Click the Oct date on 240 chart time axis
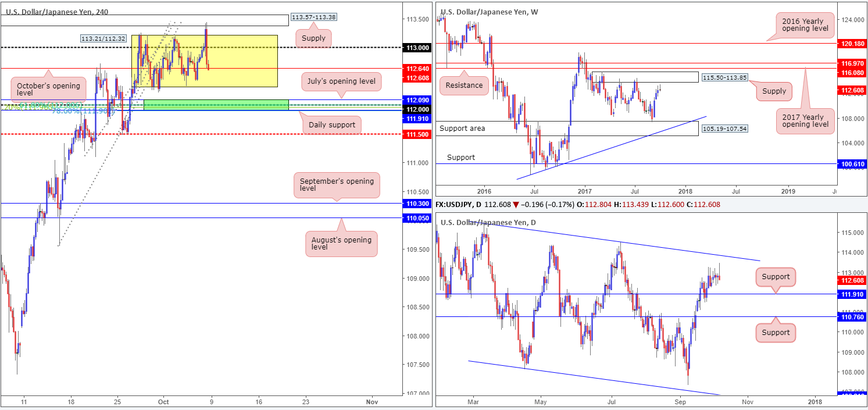868x410 pixels. pos(163,401)
